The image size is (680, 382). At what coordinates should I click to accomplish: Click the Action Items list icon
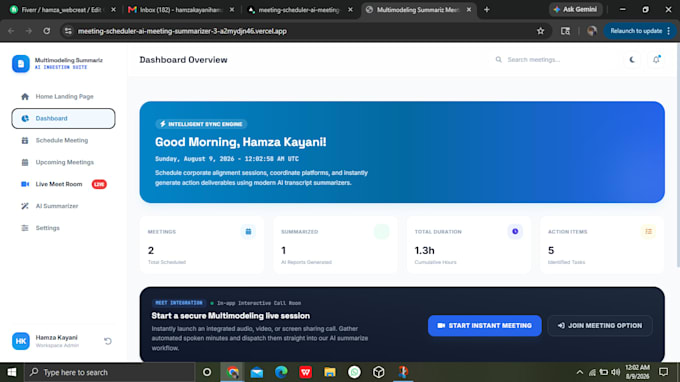648,232
